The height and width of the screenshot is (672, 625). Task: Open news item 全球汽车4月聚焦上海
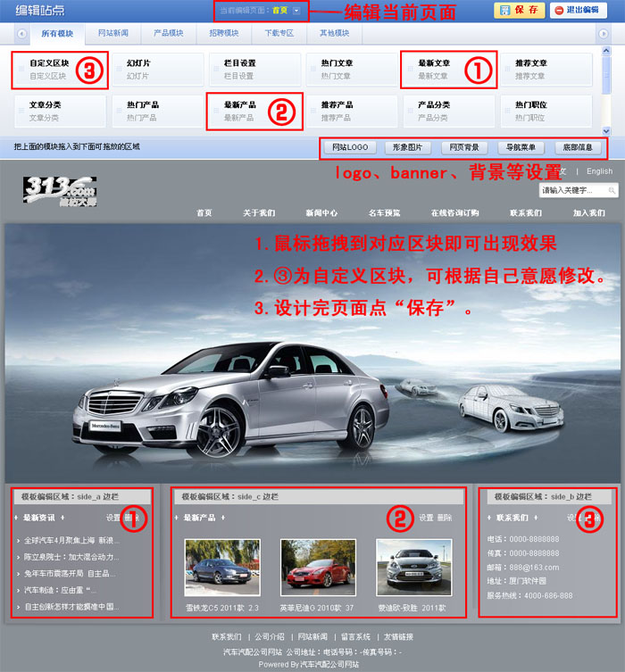coord(71,541)
